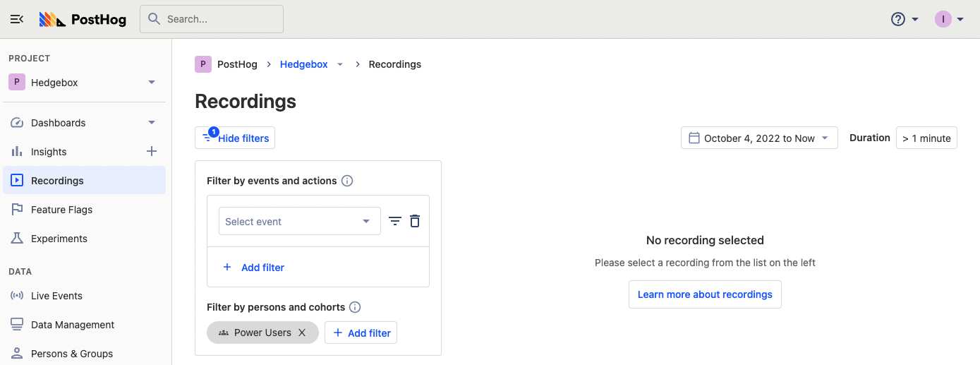Open Feature Flags in sidebar
The image size is (980, 365).
click(x=61, y=210)
